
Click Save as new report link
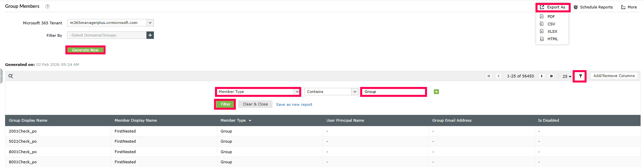(x=294, y=104)
